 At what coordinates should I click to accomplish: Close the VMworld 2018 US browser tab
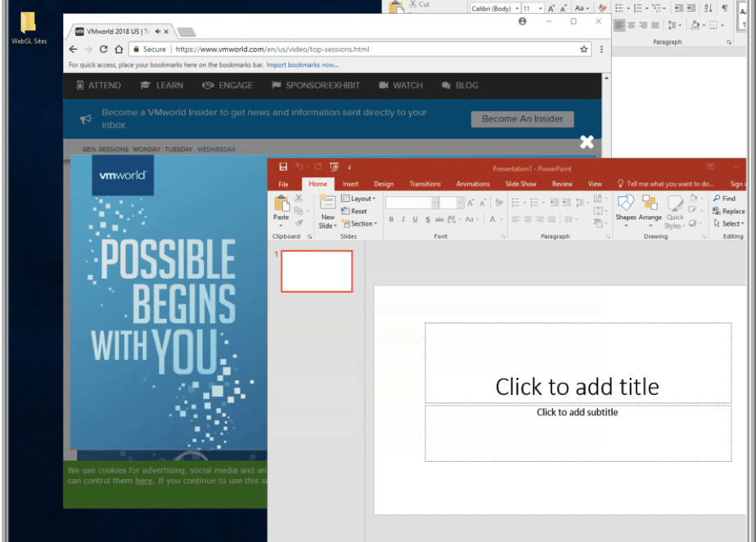(x=166, y=32)
